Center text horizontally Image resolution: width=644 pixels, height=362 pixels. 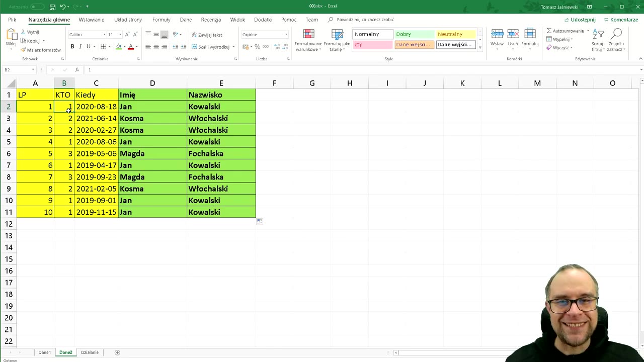click(x=156, y=46)
